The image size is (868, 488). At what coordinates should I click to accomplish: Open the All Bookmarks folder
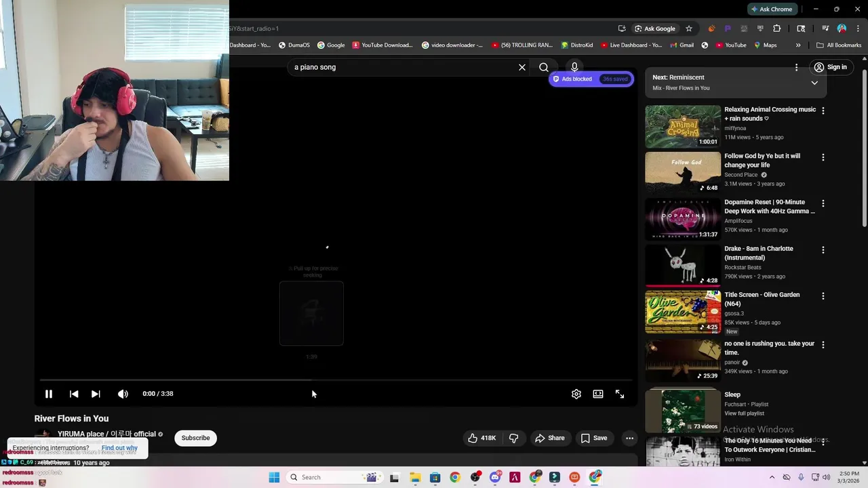839,45
